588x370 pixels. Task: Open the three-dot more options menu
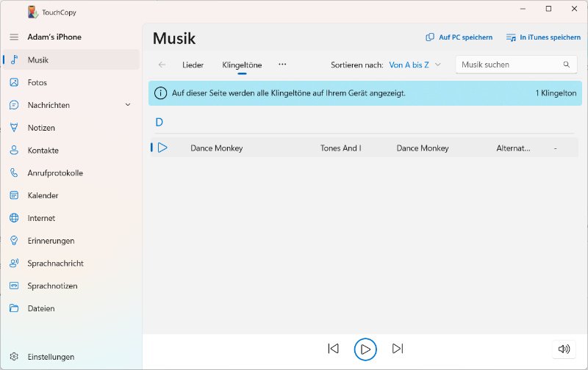pos(282,65)
